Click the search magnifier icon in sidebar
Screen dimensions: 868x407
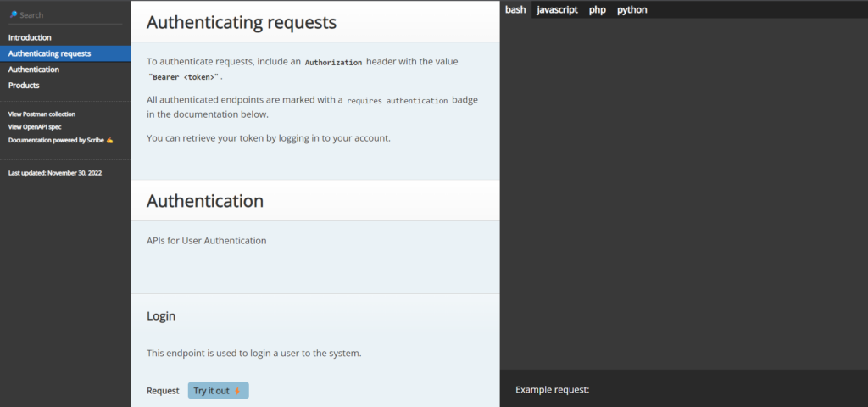(14, 15)
